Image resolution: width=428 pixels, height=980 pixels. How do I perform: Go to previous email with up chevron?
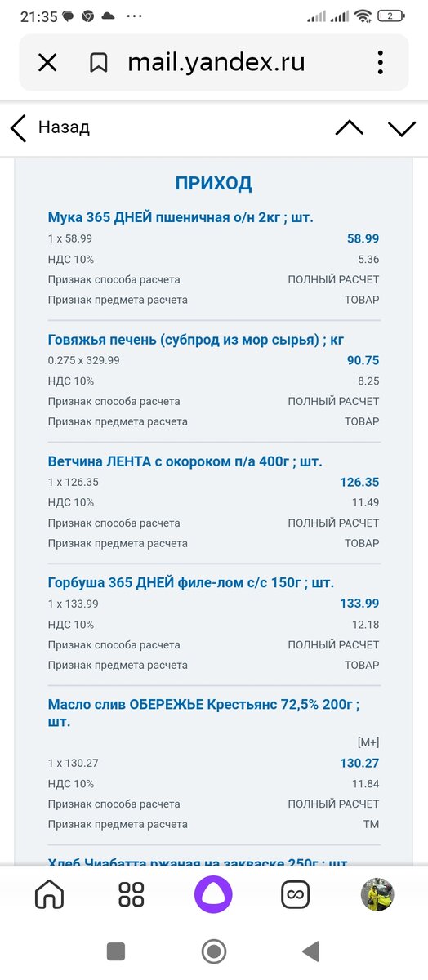tap(349, 127)
